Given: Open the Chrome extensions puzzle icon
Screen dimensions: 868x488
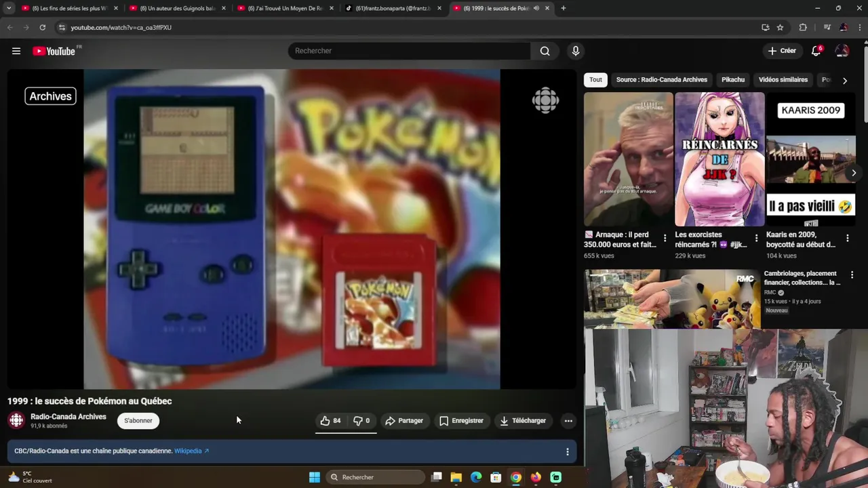Looking at the screenshot, I should 803,27.
